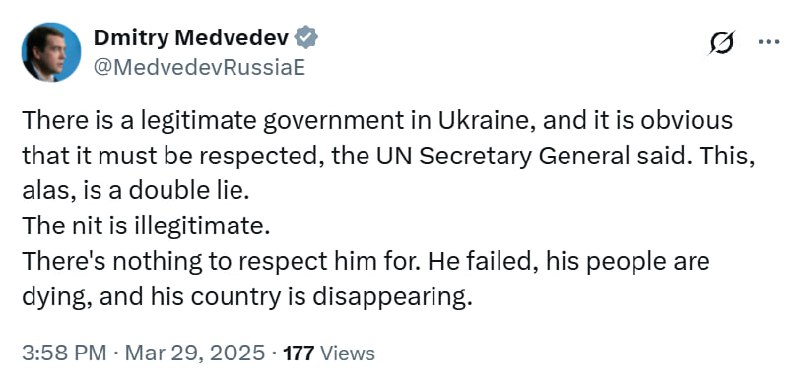This screenshot has width=800, height=386.
Task: Click the phrase 'He failed, his people are'
Action: (568, 262)
